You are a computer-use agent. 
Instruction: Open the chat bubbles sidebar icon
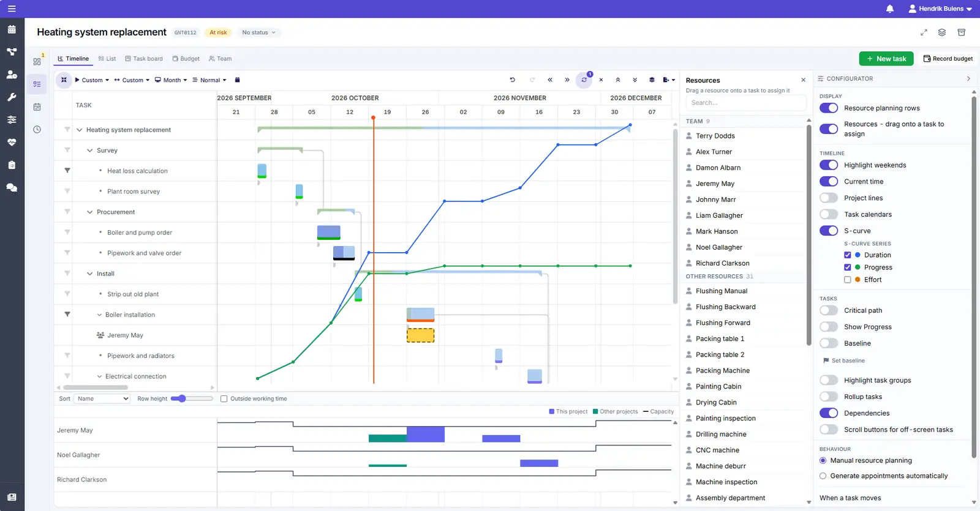click(12, 188)
